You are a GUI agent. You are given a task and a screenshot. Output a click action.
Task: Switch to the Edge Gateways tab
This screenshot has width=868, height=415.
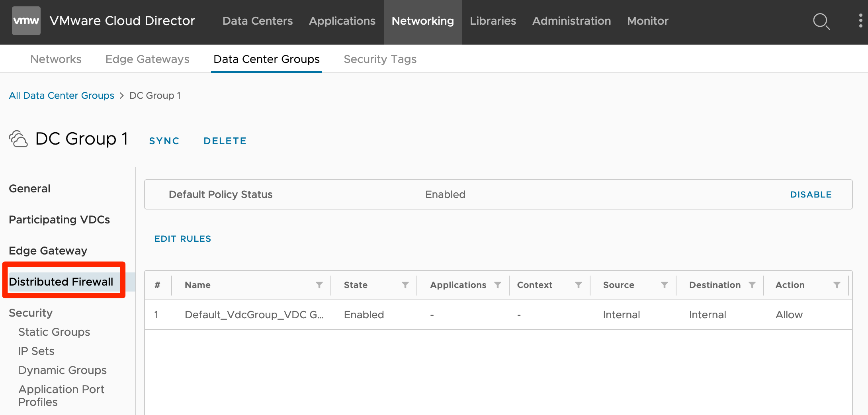147,59
